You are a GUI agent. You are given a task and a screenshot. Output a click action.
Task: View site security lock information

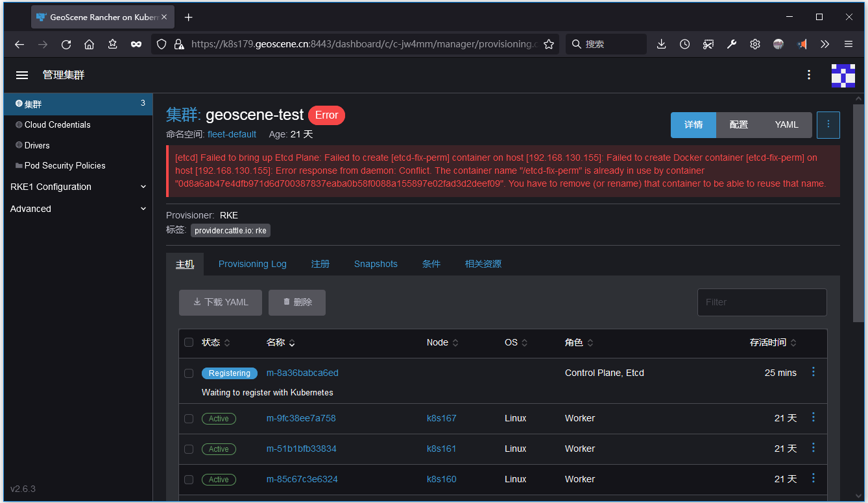coord(179,44)
